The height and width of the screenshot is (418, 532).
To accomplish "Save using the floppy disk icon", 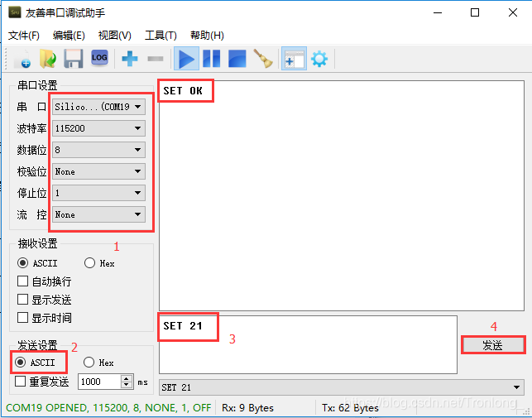I will click(74, 59).
